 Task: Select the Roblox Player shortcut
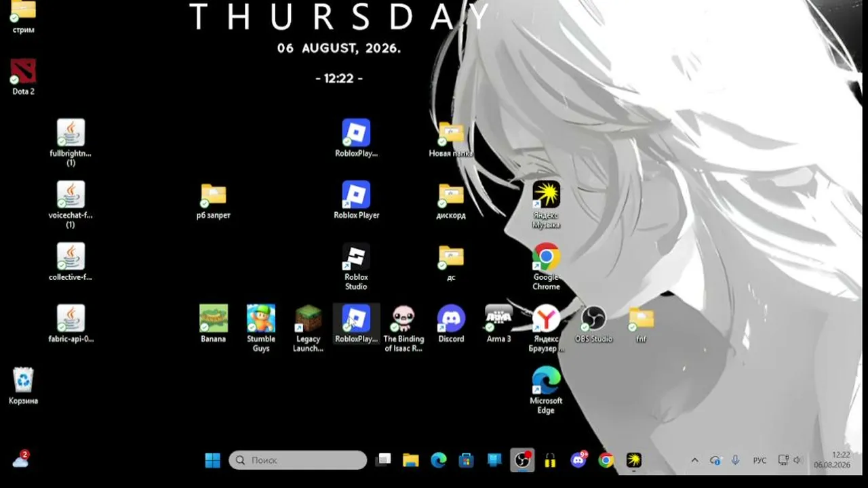click(356, 200)
